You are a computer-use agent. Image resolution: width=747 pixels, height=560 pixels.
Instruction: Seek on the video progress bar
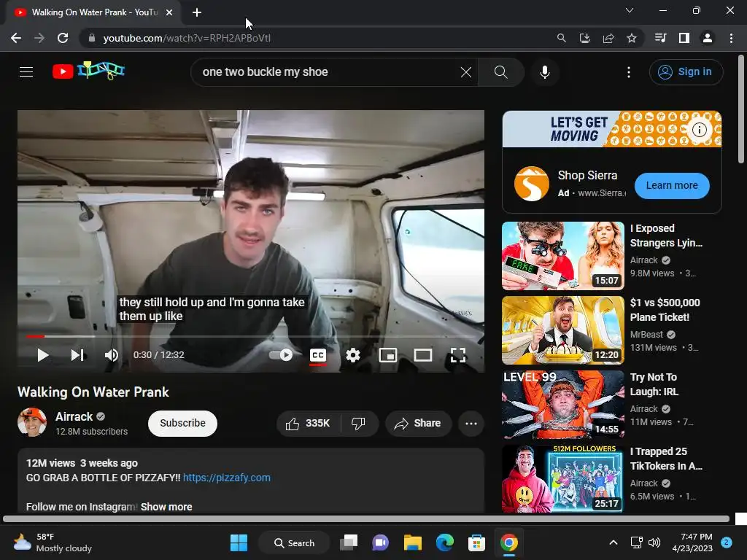pos(251,336)
